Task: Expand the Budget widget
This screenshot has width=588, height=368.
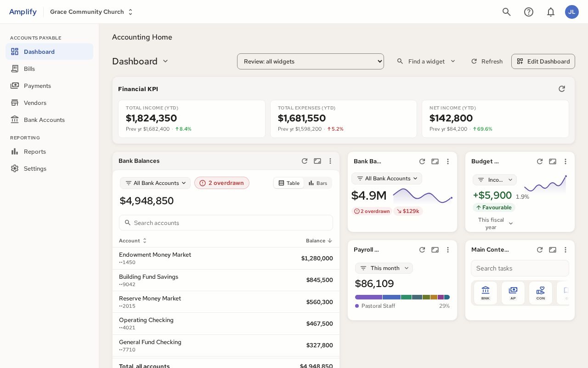Action: click(x=553, y=161)
